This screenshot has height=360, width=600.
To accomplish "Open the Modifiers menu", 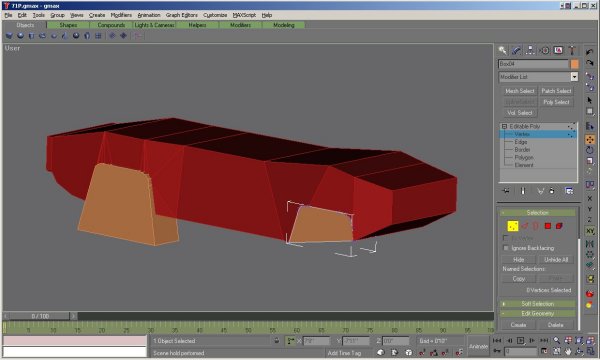I will coord(121,15).
